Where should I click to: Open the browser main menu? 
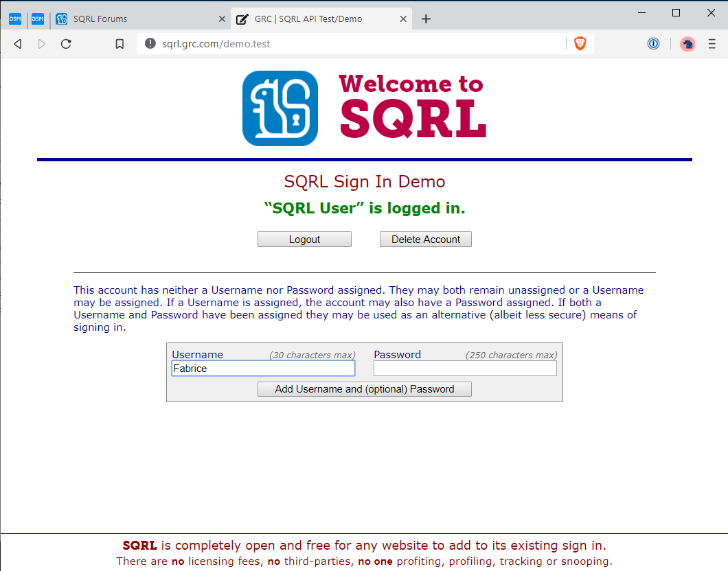(x=712, y=44)
